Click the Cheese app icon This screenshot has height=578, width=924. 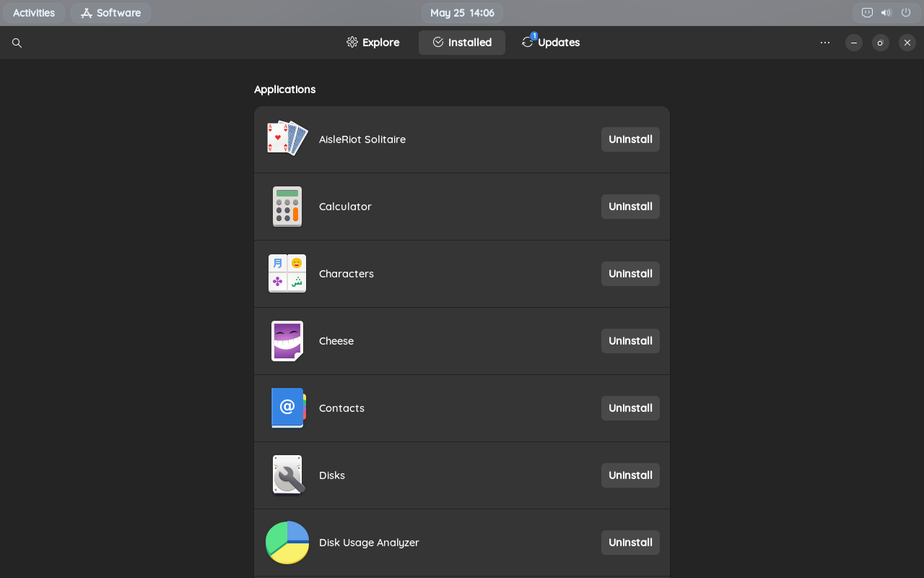(x=287, y=341)
